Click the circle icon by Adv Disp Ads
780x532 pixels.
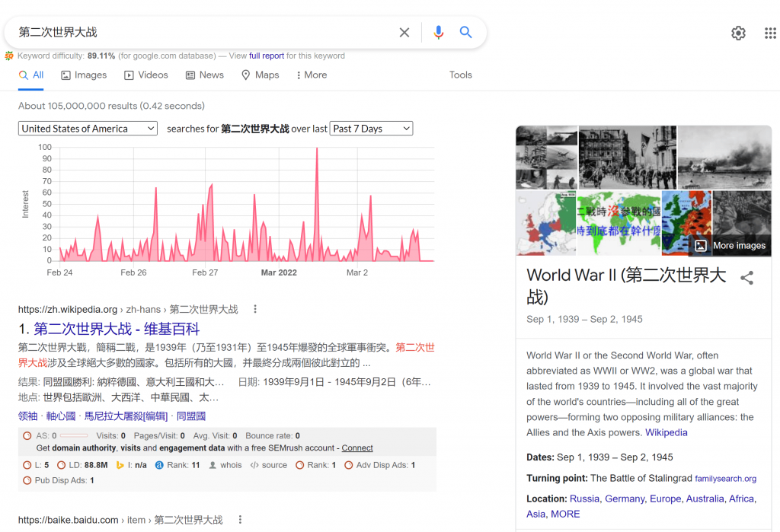click(349, 465)
